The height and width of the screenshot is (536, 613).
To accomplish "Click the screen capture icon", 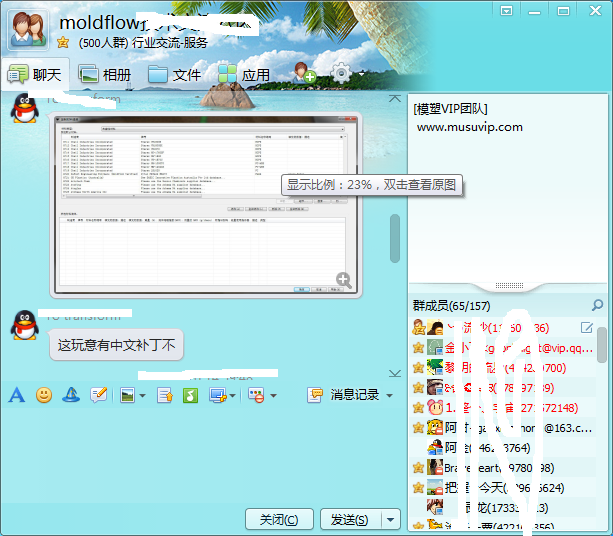I will click(218, 395).
